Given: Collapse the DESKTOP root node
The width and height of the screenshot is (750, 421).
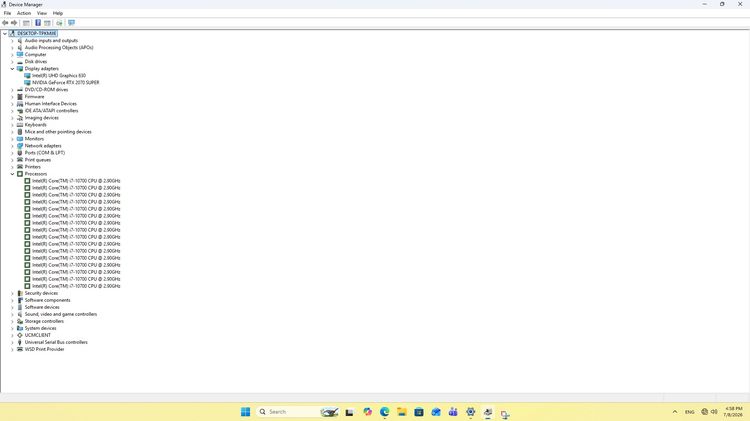Looking at the screenshot, I should tap(5, 33).
